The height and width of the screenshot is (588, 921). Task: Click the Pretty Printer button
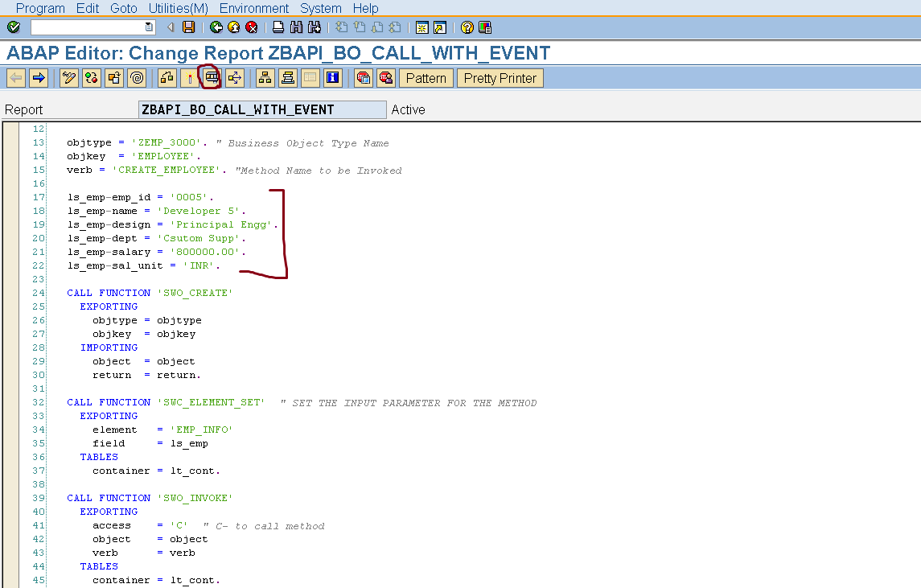click(500, 78)
